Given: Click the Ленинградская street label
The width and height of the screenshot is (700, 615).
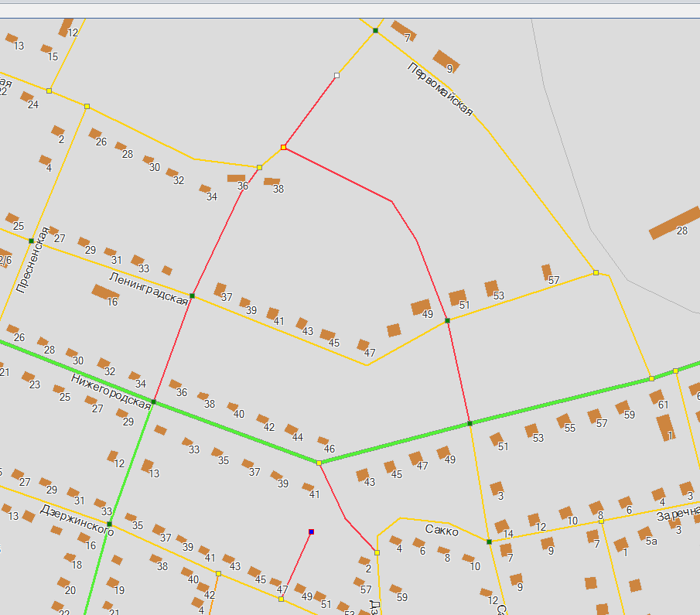Looking at the screenshot, I should [x=148, y=288].
